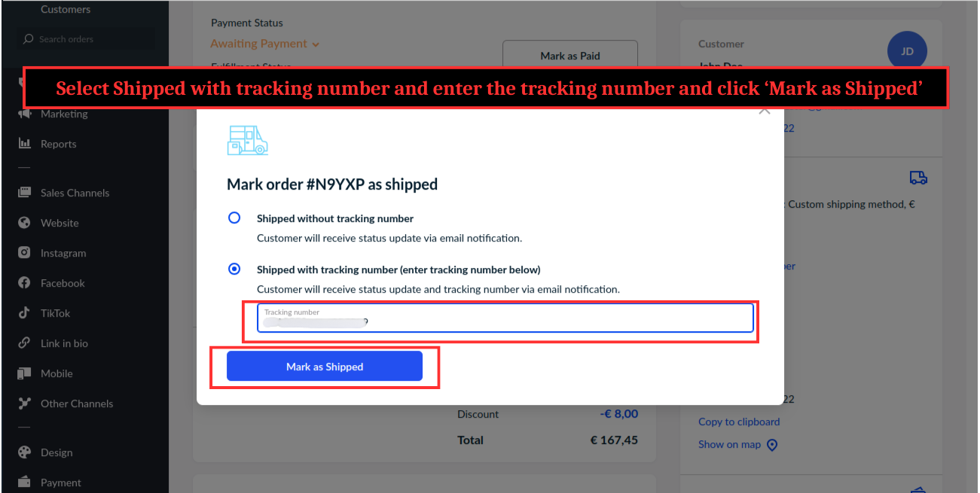Image resolution: width=980 pixels, height=493 pixels.
Task: Go to the Mobile section
Action: point(56,373)
